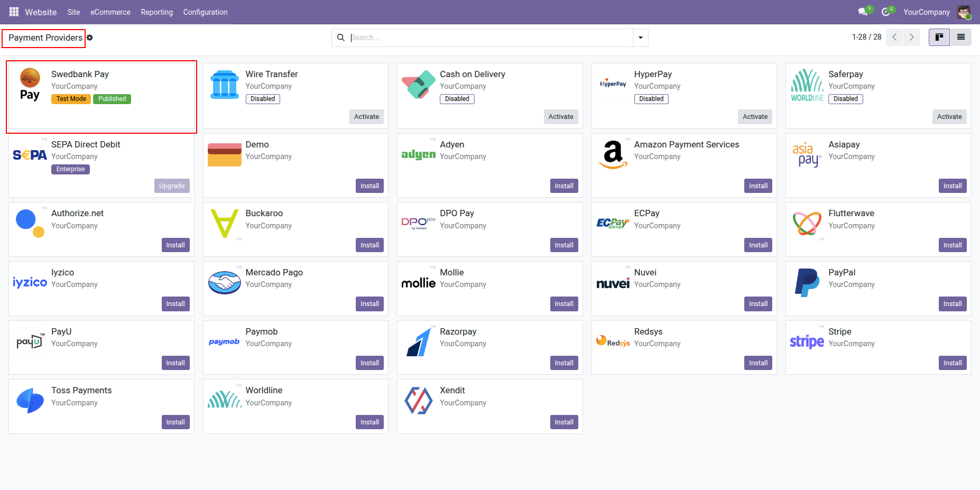The width and height of the screenshot is (980, 490).
Task: Open the main apps grid menu
Action: click(x=14, y=12)
